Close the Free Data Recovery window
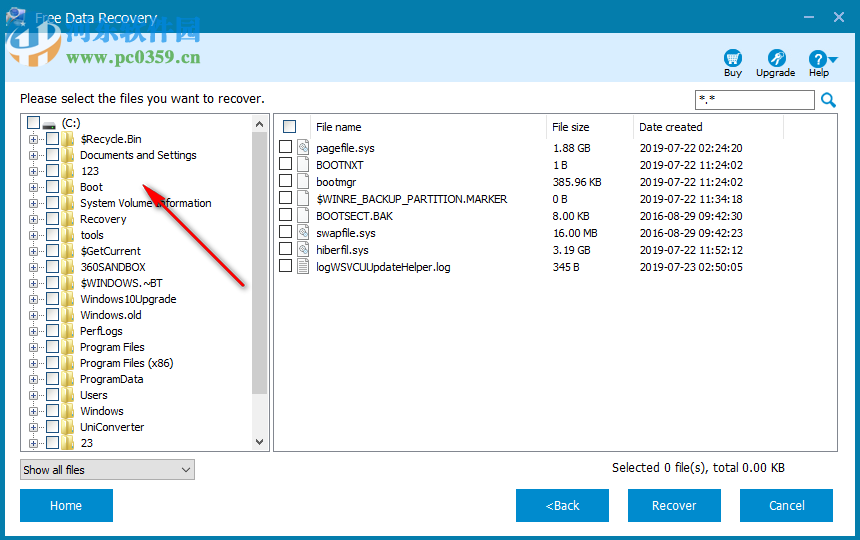The height and width of the screenshot is (540, 860). point(839,17)
